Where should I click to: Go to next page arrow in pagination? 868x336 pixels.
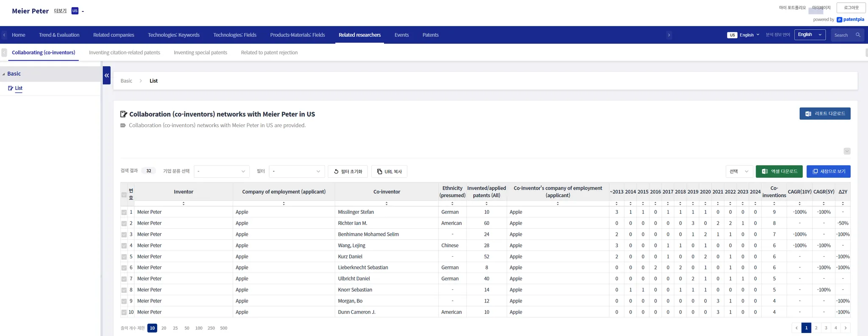coord(846,328)
